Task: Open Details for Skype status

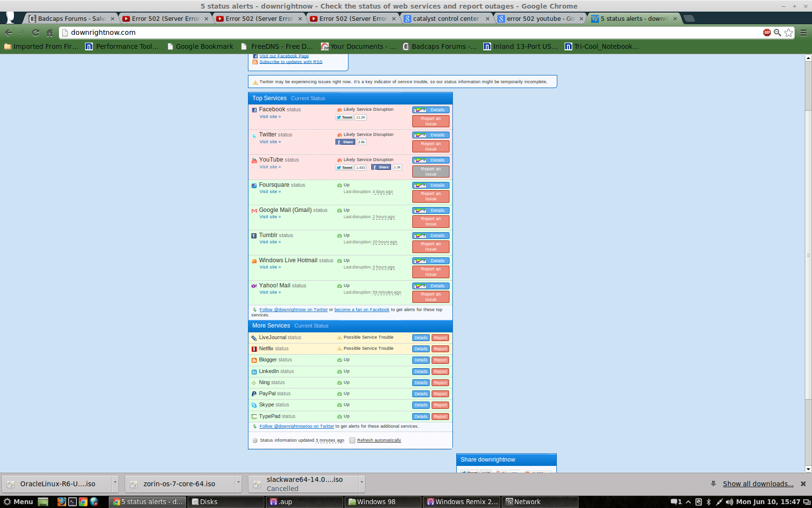Action: [421, 405]
